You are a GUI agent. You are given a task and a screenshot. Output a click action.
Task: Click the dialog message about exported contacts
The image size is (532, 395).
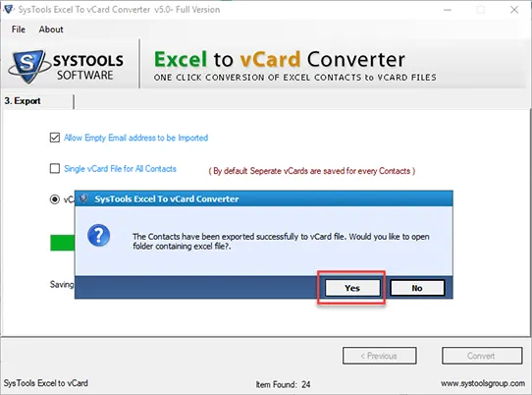[281, 241]
